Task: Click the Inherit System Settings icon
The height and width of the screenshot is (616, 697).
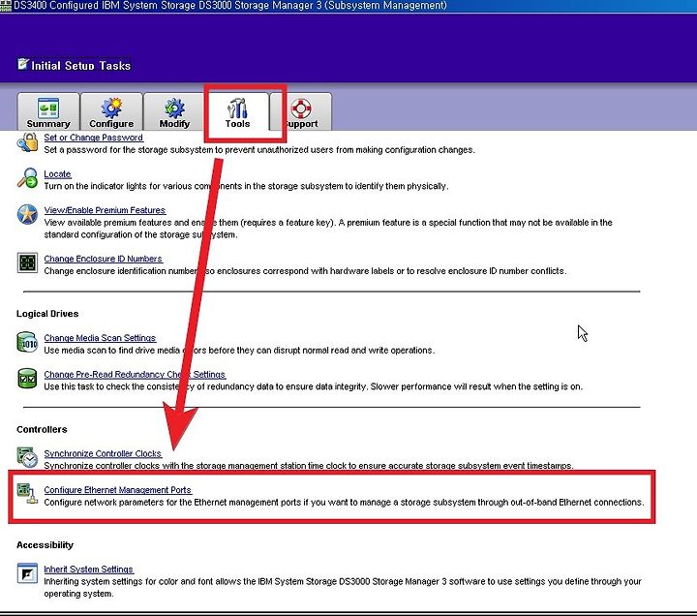Action: [x=27, y=573]
